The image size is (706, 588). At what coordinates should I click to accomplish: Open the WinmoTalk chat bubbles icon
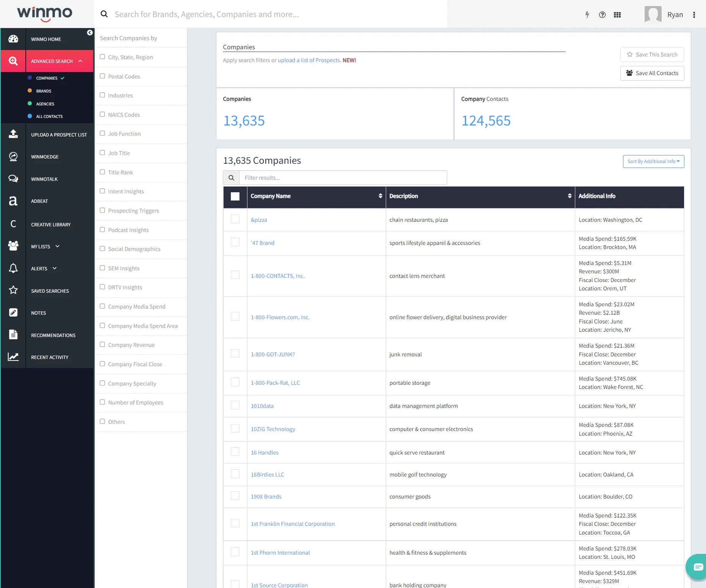(x=13, y=179)
